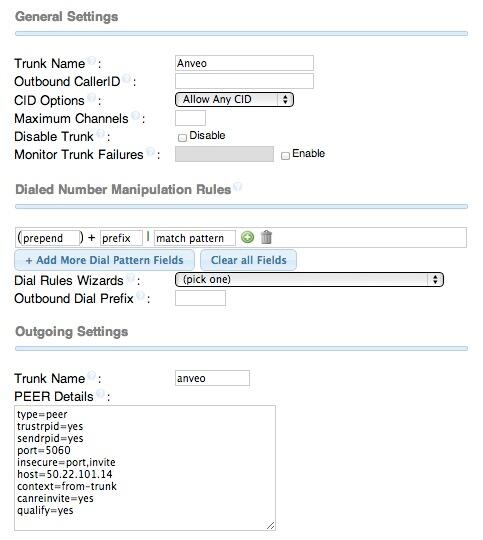Show help tooltip for PEER Details
The width and height of the screenshot is (483, 540).
coord(100,393)
